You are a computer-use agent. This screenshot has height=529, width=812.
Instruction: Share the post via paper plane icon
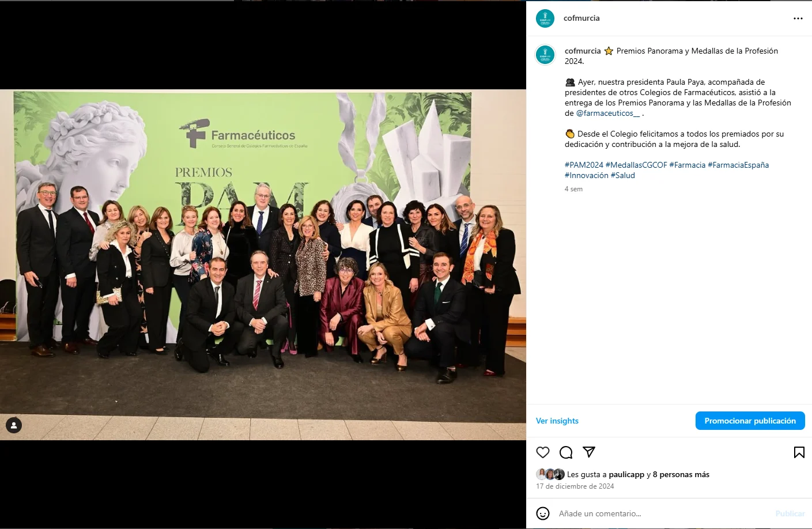(x=589, y=452)
